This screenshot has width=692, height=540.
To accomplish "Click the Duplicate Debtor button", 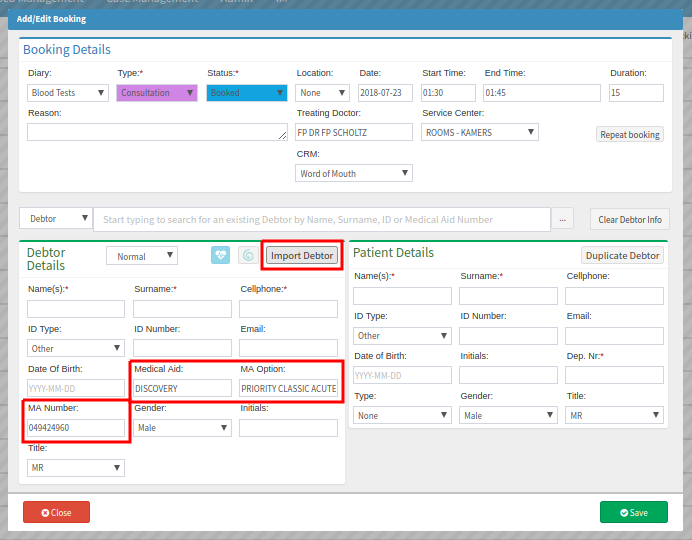I will click(x=622, y=255).
